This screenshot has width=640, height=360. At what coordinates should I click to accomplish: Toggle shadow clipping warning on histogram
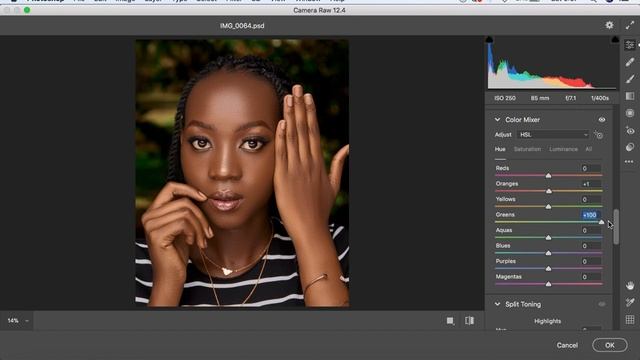coord(489,40)
